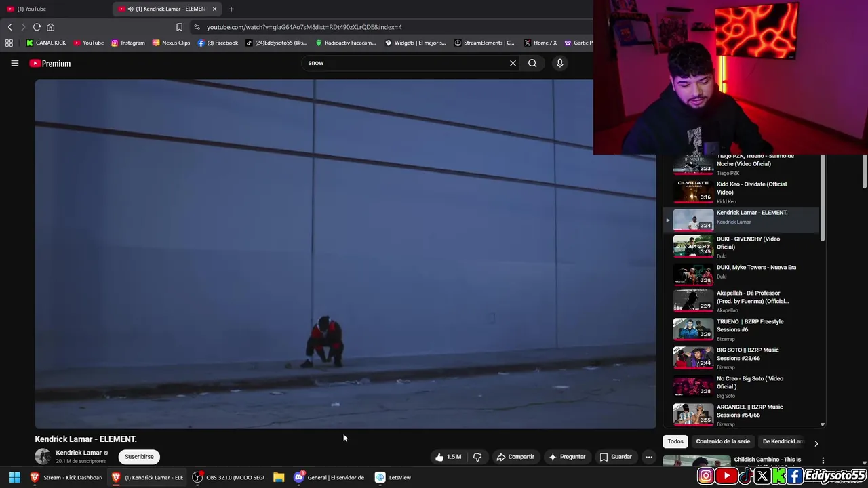Dislike the Kendrick Lamar video
The image size is (868, 488).
point(477,457)
